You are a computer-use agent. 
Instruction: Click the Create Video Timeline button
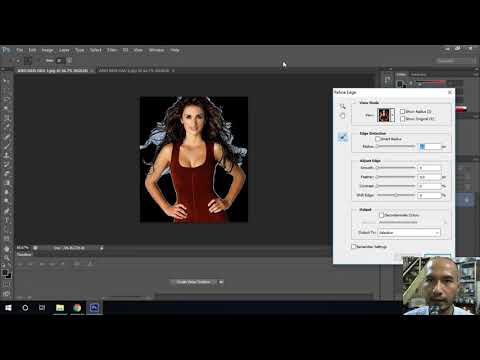point(193,282)
